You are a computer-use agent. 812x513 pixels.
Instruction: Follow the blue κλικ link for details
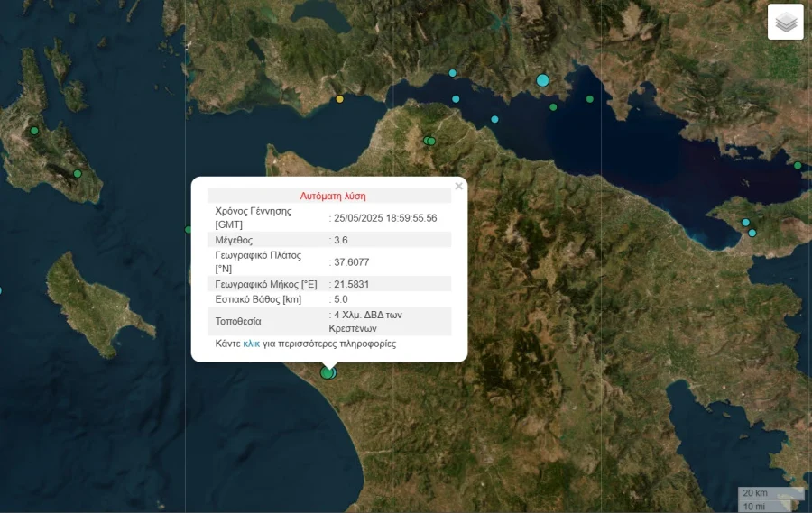(x=251, y=344)
